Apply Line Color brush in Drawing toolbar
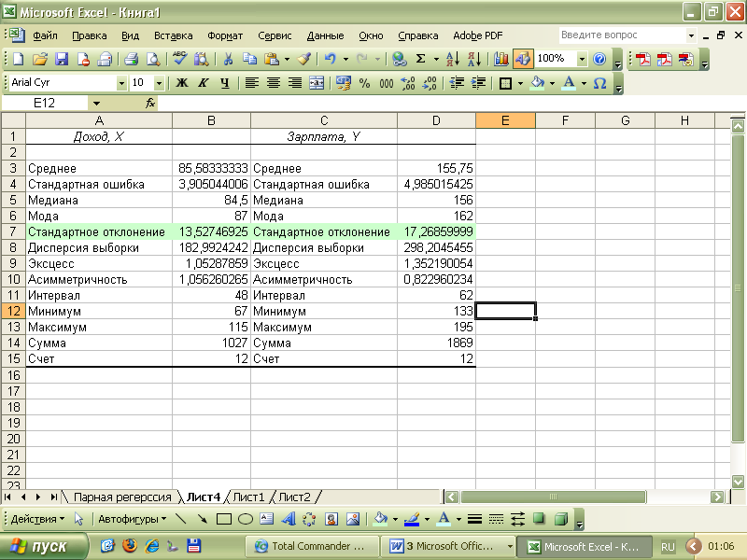Viewport: 747px width, 560px height. click(412, 519)
